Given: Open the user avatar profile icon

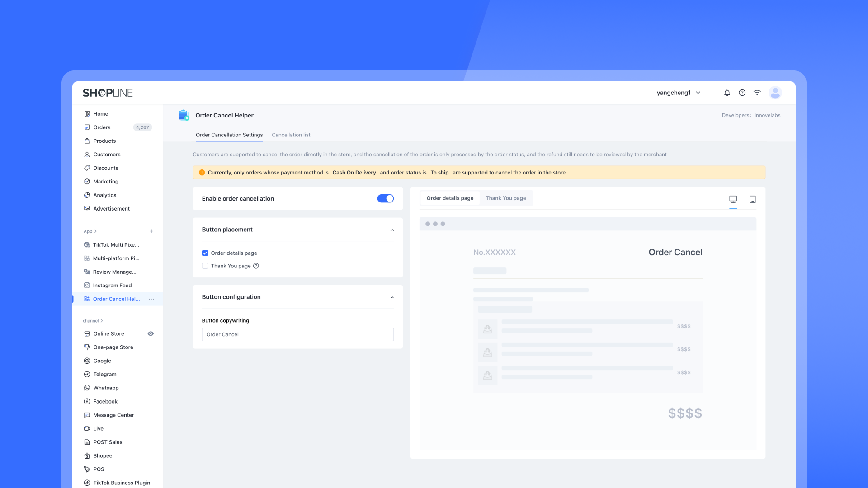Looking at the screenshot, I should 775,93.
